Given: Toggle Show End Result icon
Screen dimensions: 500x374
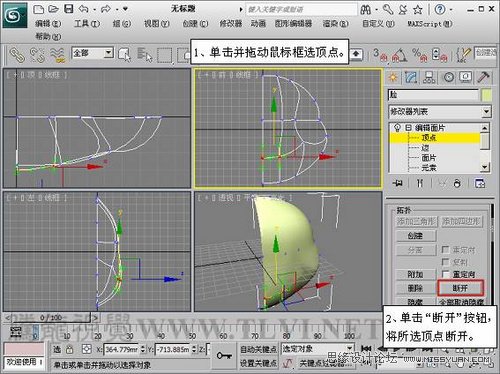Looking at the screenshot, I should (420, 183).
